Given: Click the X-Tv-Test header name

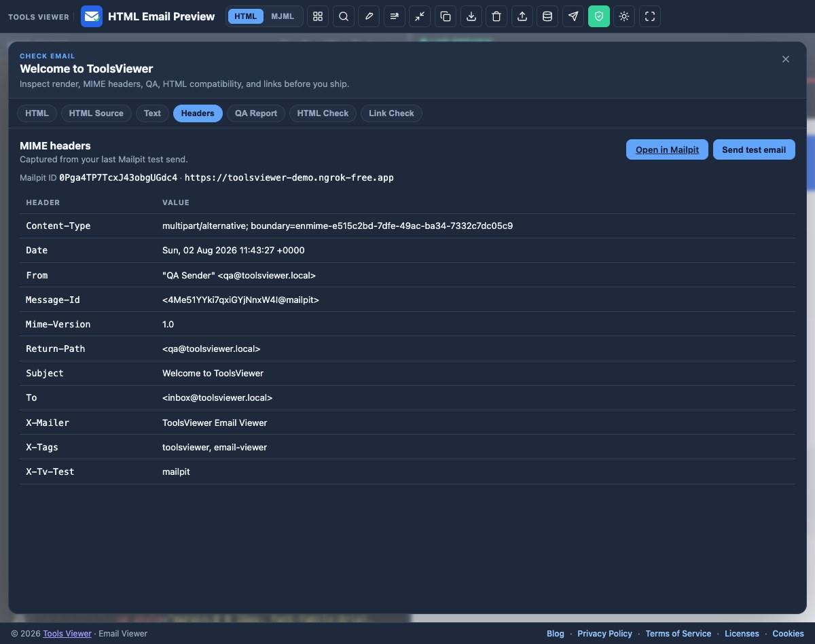Looking at the screenshot, I should coord(50,471).
